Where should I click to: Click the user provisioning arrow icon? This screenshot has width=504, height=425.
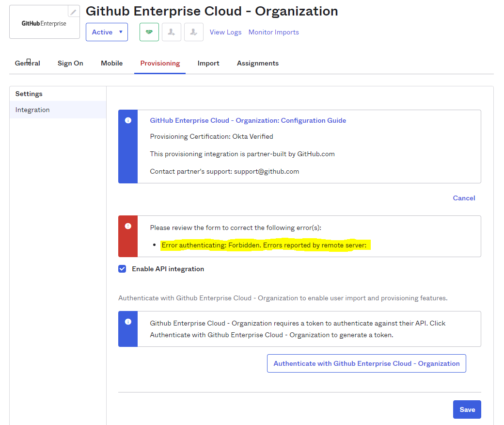pyautogui.click(x=172, y=32)
